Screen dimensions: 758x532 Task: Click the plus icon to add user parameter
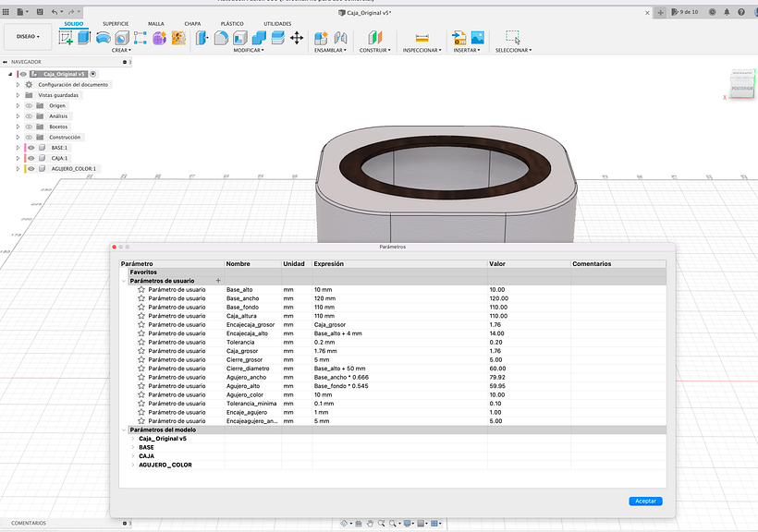[218, 280]
